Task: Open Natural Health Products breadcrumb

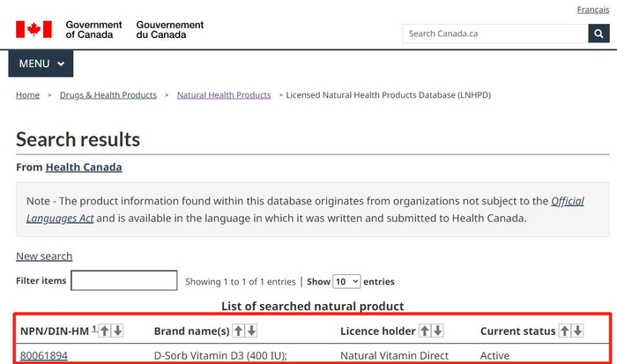Action: coord(224,95)
